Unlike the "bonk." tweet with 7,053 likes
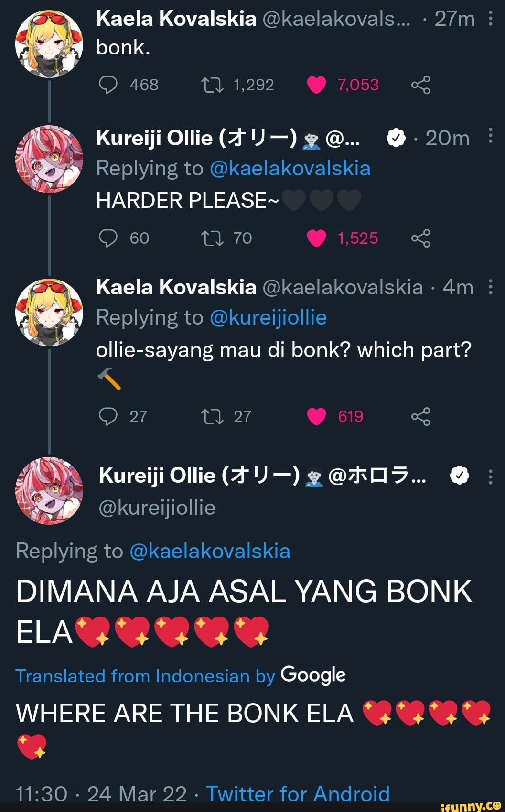Image resolution: width=505 pixels, height=812 pixels. (316, 85)
